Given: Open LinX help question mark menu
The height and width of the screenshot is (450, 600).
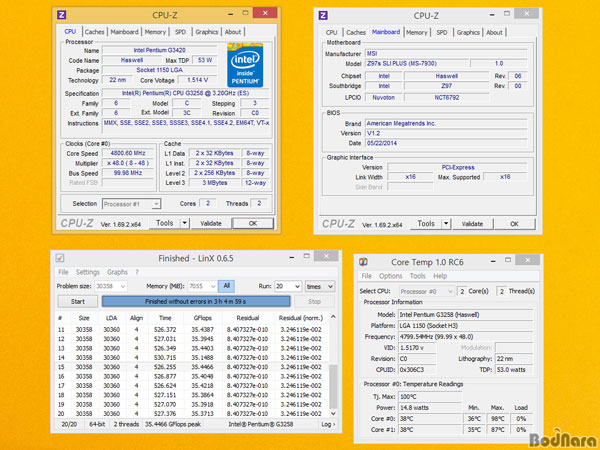Looking at the screenshot, I should click(x=137, y=272).
